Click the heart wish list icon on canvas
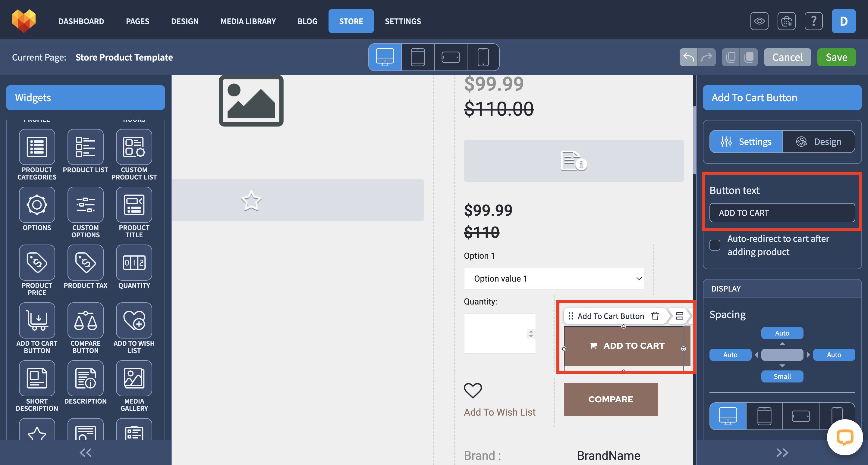The height and width of the screenshot is (465, 868). pyautogui.click(x=473, y=391)
